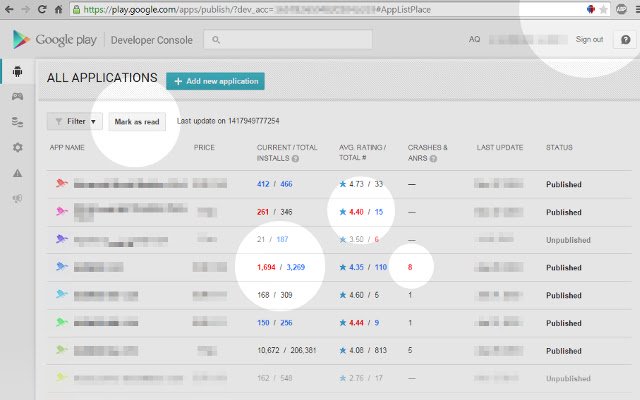Sort by Status column header
The height and width of the screenshot is (400, 640).
[559, 147]
